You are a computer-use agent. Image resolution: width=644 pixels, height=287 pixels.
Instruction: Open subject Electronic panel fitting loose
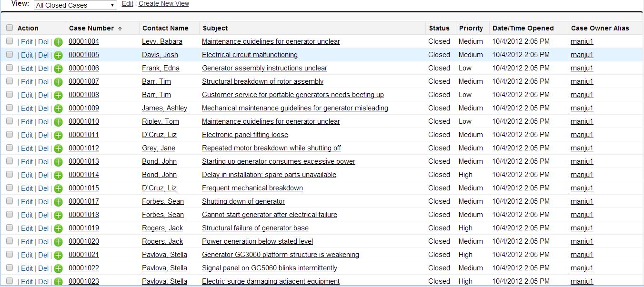(245, 135)
